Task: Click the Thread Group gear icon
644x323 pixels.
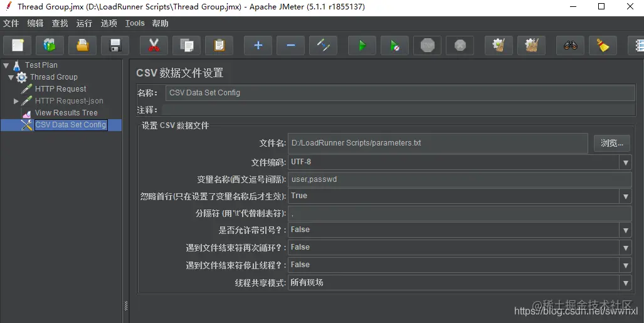Action: pos(22,77)
